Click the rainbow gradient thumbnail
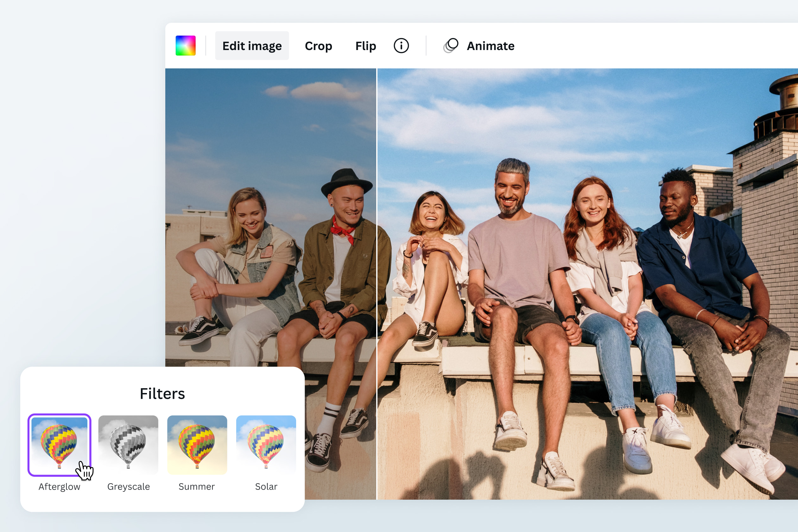The height and width of the screenshot is (532, 798). click(x=186, y=46)
